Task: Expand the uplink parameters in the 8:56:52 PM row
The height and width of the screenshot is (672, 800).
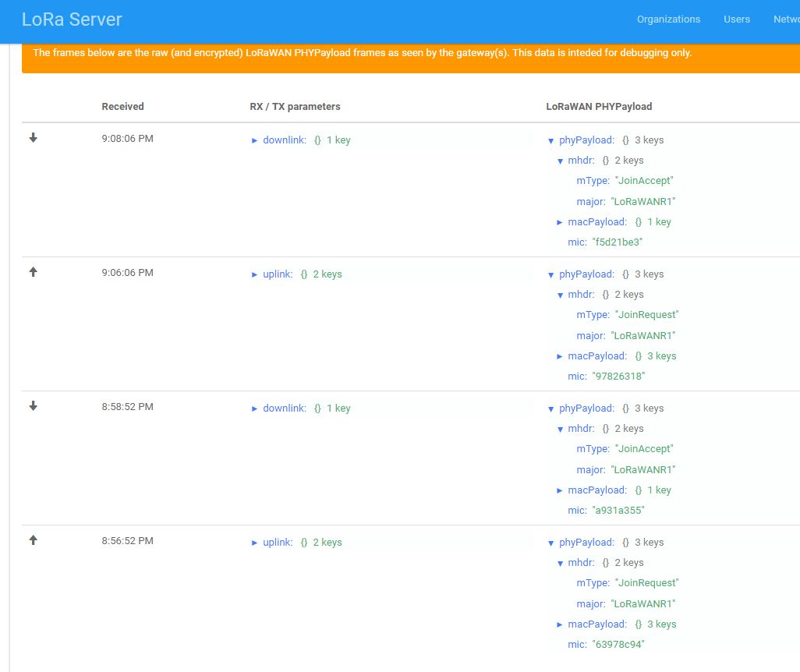Action: [x=254, y=543]
